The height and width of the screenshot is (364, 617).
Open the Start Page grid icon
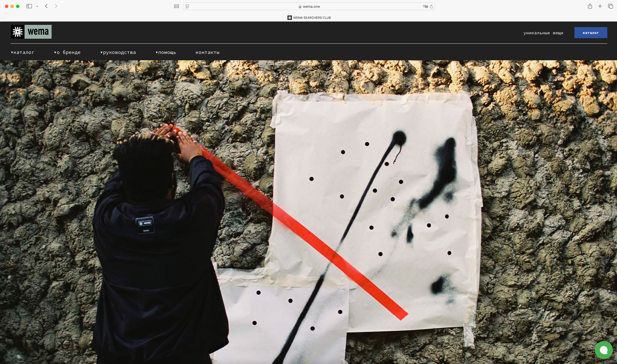pos(176,6)
